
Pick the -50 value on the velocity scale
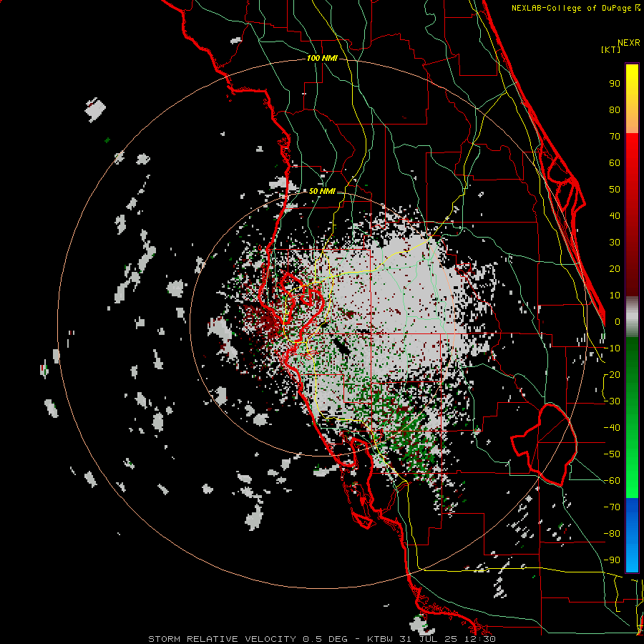[x=612, y=454]
